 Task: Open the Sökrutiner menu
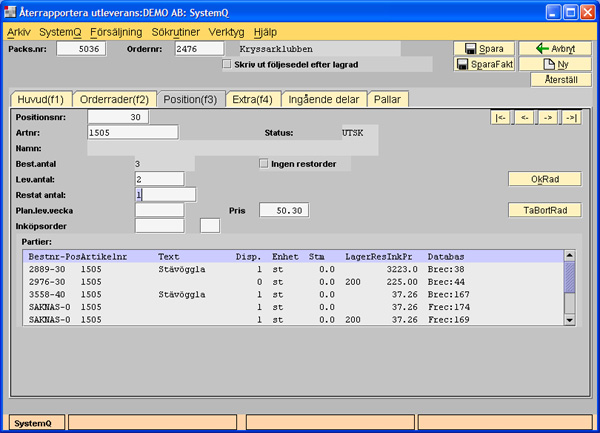[x=176, y=32]
